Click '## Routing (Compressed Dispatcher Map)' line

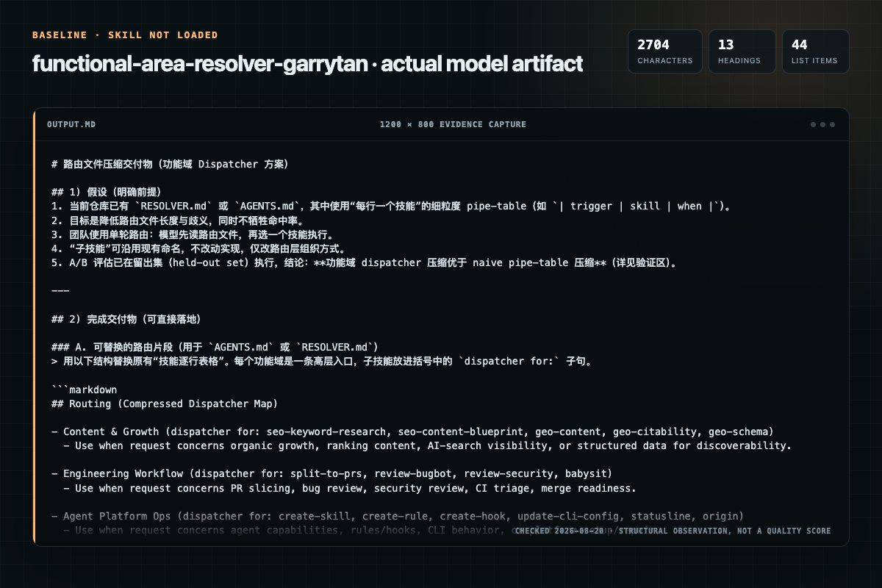coord(165,404)
